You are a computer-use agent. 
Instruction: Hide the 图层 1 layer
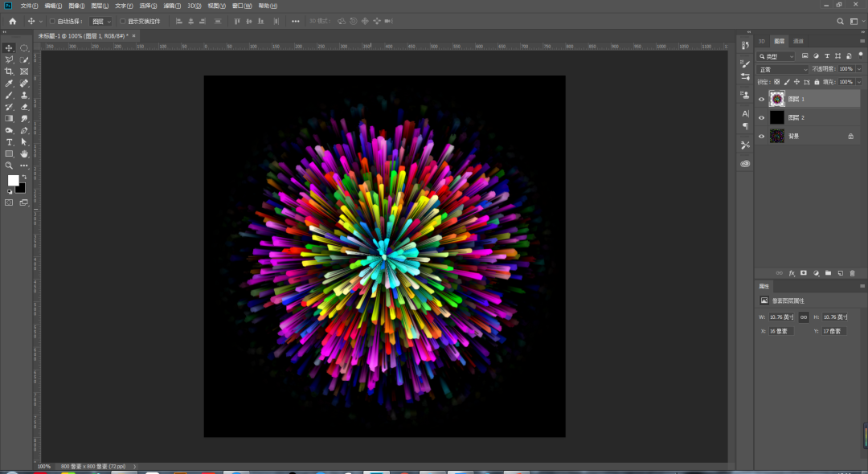coord(762,99)
